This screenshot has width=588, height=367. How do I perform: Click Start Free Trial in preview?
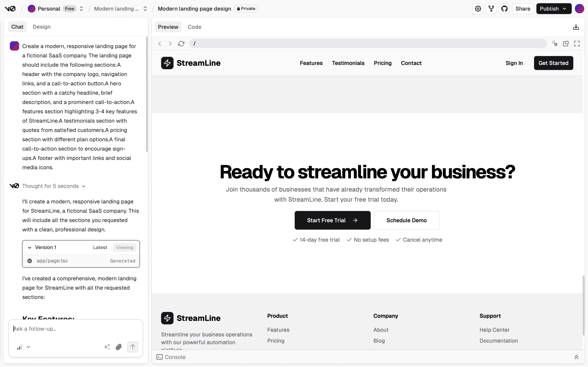coord(332,220)
